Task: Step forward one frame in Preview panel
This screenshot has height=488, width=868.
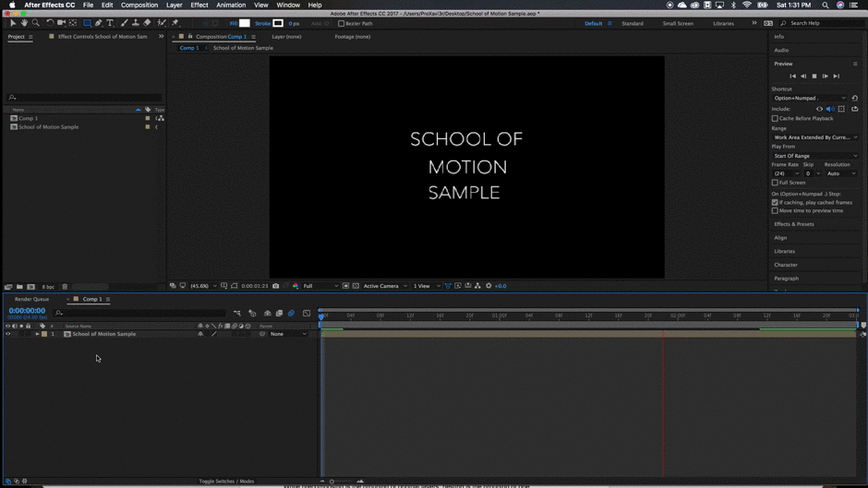Action: click(x=826, y=77)
